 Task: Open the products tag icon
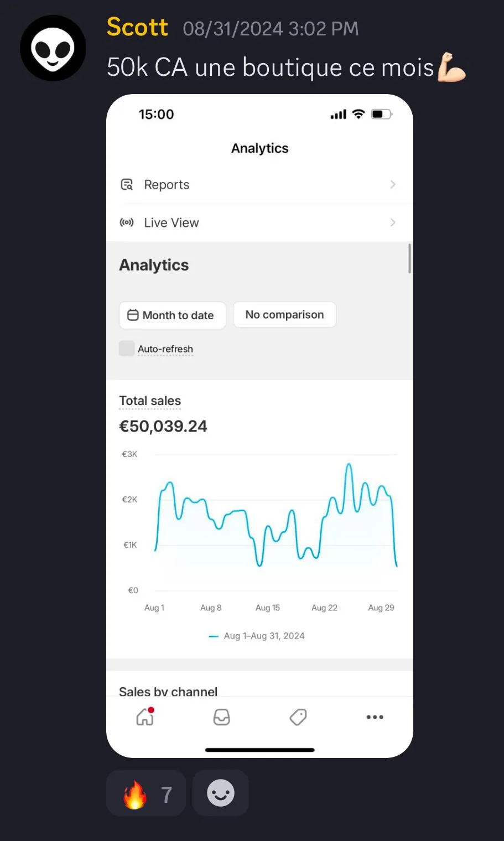point(298,717)
